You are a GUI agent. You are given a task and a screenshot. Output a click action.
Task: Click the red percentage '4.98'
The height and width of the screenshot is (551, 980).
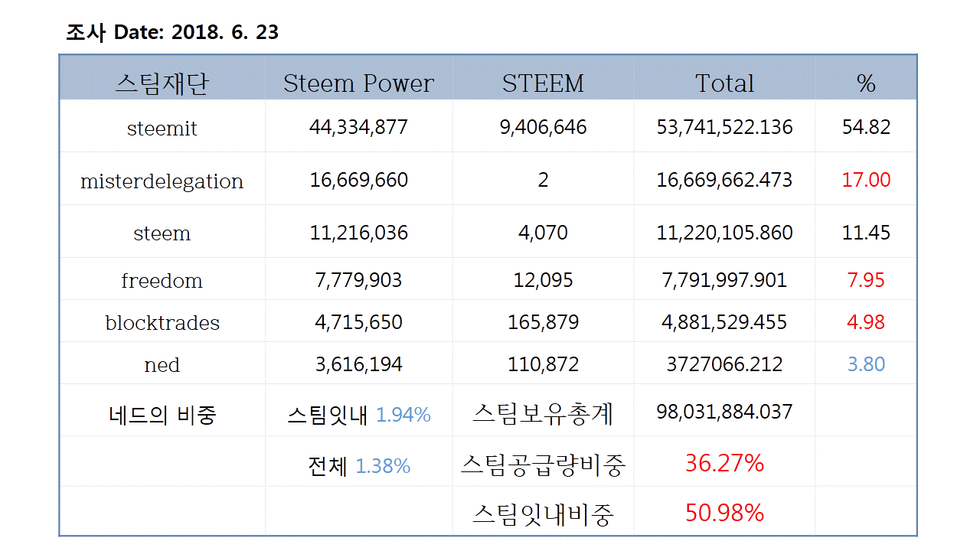click(866, 322)
